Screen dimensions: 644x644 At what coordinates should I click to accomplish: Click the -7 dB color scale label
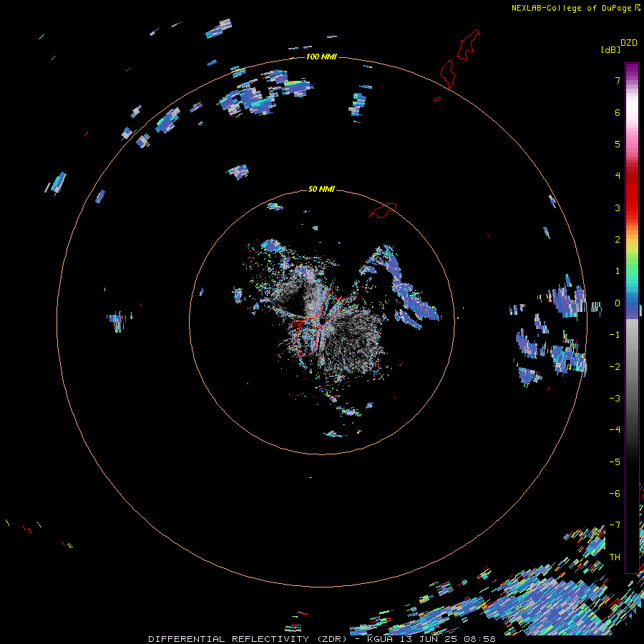[x=615, y=525]
